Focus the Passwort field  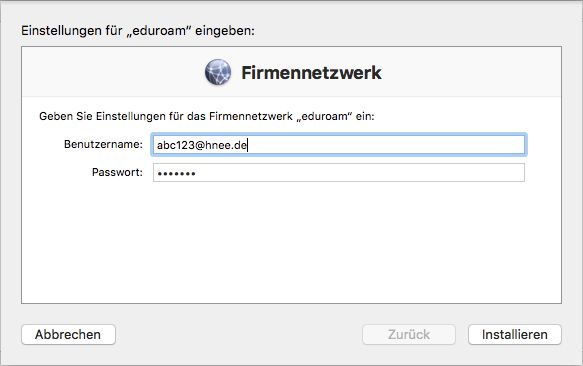point(338,173)
